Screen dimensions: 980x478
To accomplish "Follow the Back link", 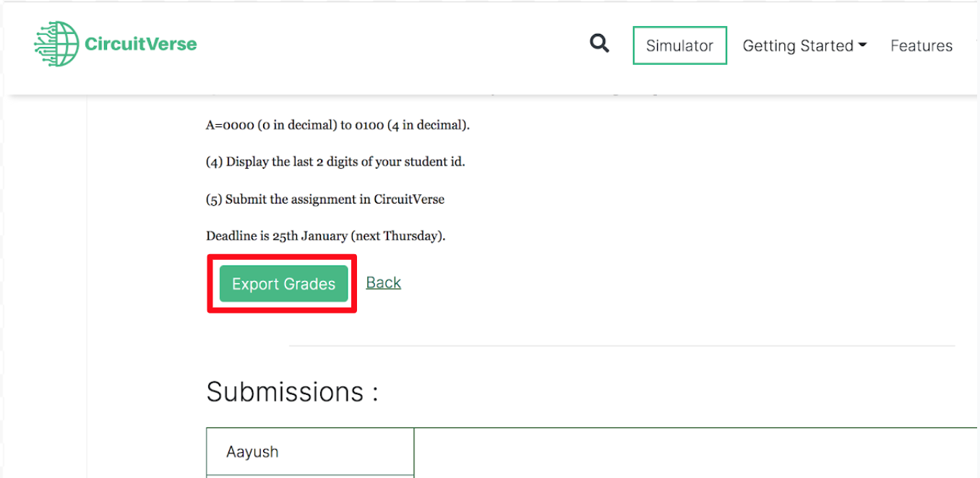I will pyautogui.click(x=383, y=282).
